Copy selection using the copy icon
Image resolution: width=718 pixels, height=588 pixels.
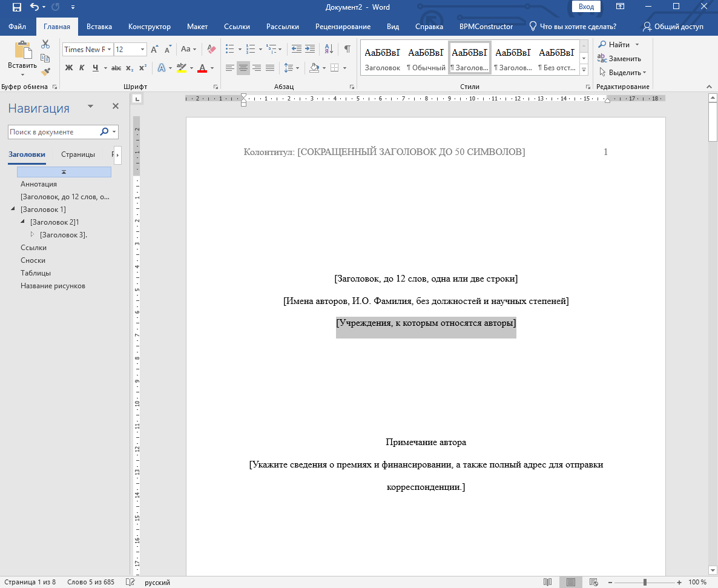(x=45, y=58)
